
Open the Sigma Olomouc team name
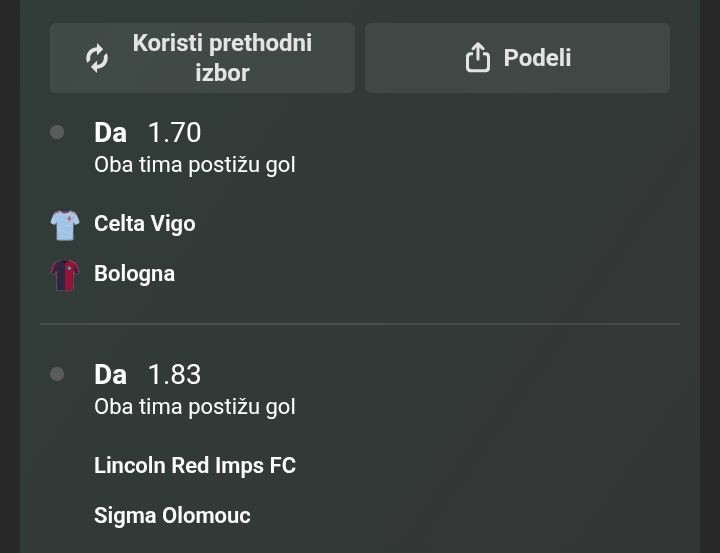point(172,515)
